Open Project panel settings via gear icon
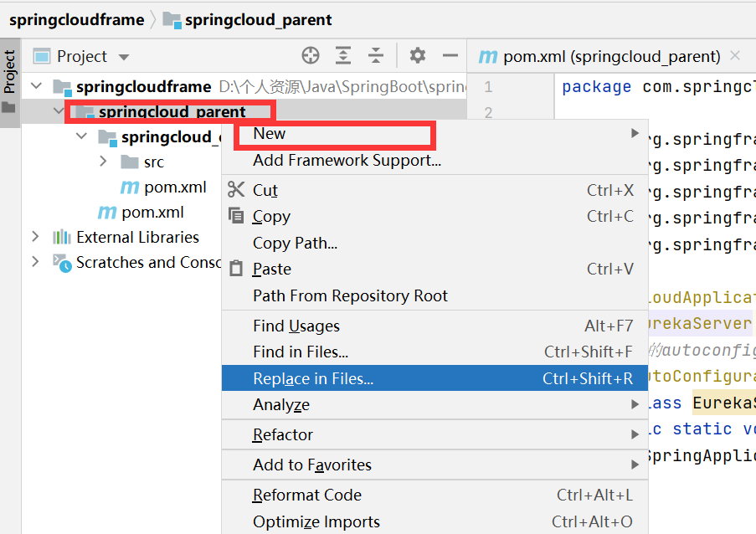 [416, 55]
